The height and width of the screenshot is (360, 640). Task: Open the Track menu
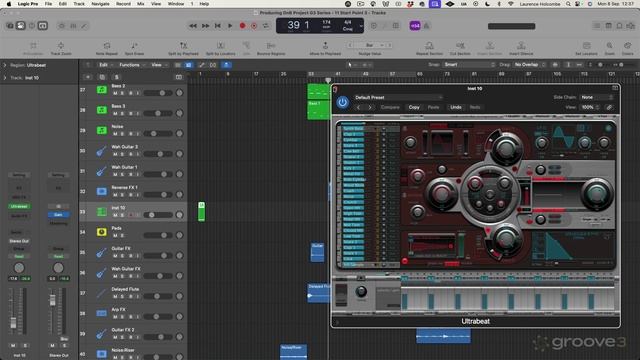point(79,4)
